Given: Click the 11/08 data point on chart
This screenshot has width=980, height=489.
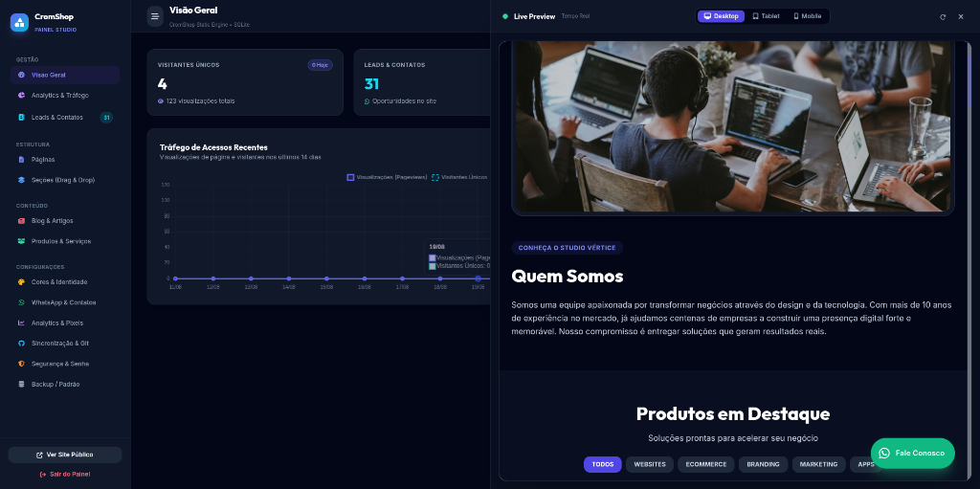Looking at the screenshot, I should [176, 278].
